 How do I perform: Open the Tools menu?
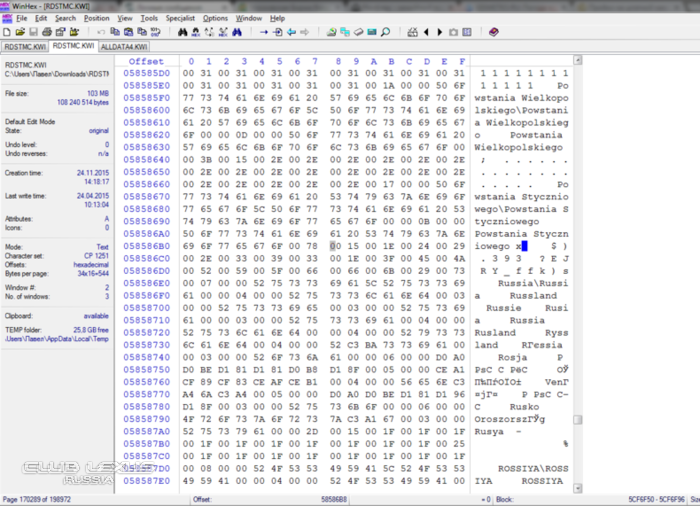[x=149, y=18]
